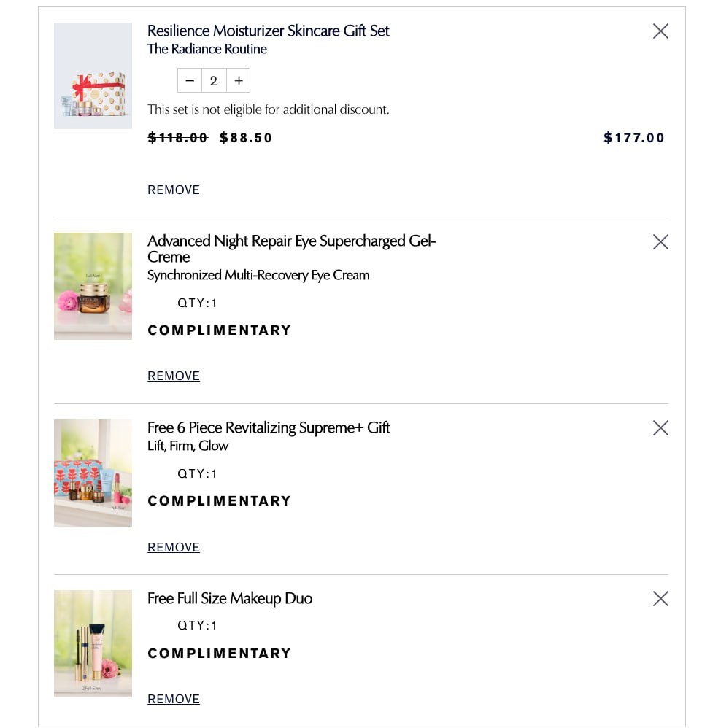Click X icon on Revitalizing Supreme+ Gift
Image resolution: width=702 pixels, height=728 pixels.
[x=660, y=427]
